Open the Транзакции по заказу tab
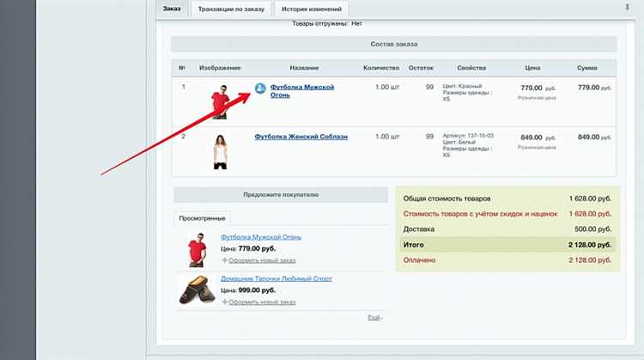The image size is (644, 360). 231,9
